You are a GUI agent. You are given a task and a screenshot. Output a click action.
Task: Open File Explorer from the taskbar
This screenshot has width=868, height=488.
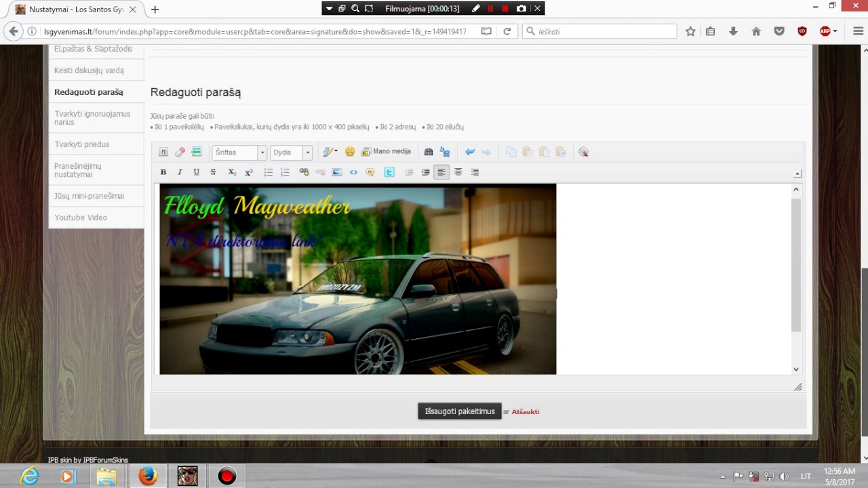106,476
